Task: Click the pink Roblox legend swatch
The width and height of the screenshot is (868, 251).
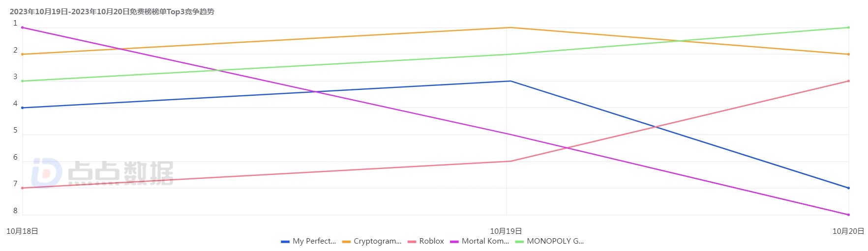Action: (x=412, y=242)
